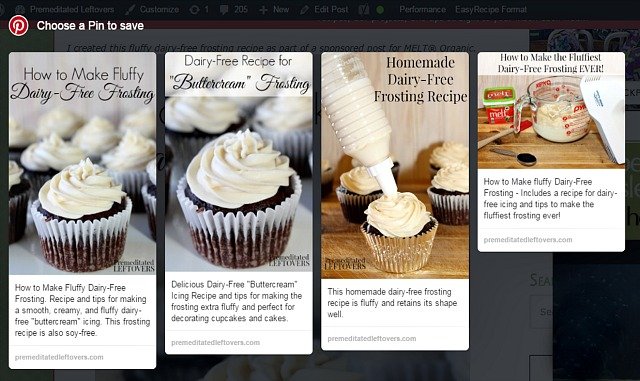The width and height of the screenshot is (640, 381).
Task: Click premeditatedleftovers.com link under first pin
Action: pos(59,357)
